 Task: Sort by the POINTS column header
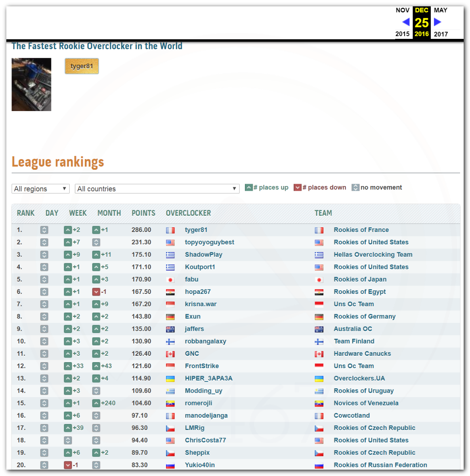point(143,213)
